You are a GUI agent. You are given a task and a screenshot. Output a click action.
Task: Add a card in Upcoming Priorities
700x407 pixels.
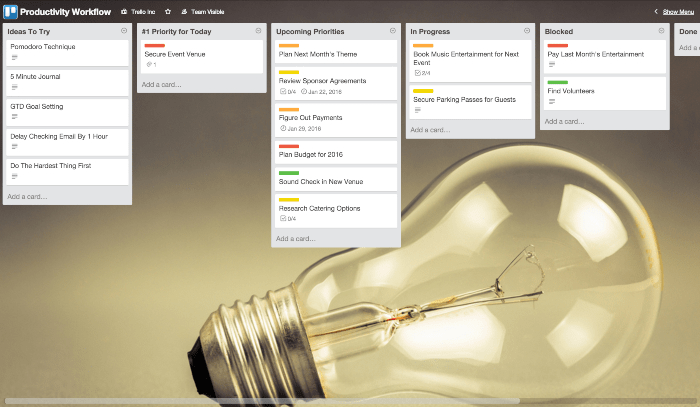coord(296,239)
